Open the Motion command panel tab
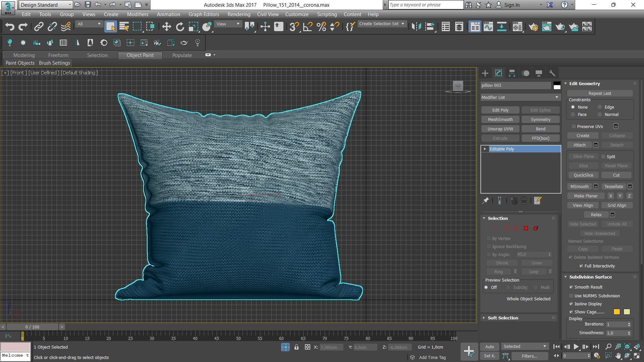 pos(525,73)
